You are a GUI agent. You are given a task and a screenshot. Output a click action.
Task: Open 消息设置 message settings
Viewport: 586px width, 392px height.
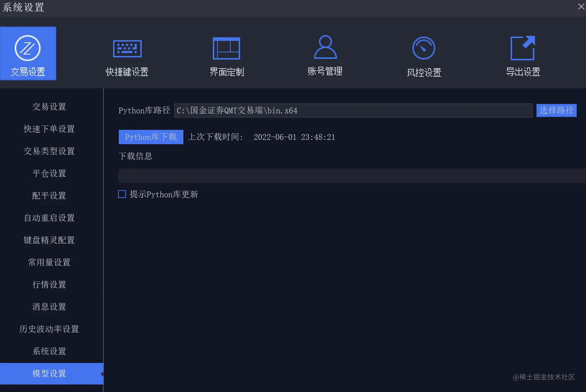49,306
